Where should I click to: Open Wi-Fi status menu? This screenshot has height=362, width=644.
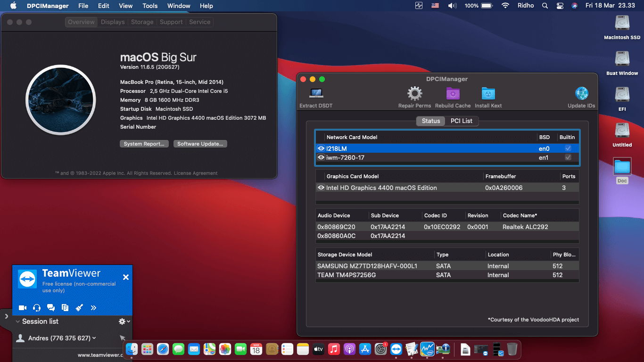(x=505, y=6)
